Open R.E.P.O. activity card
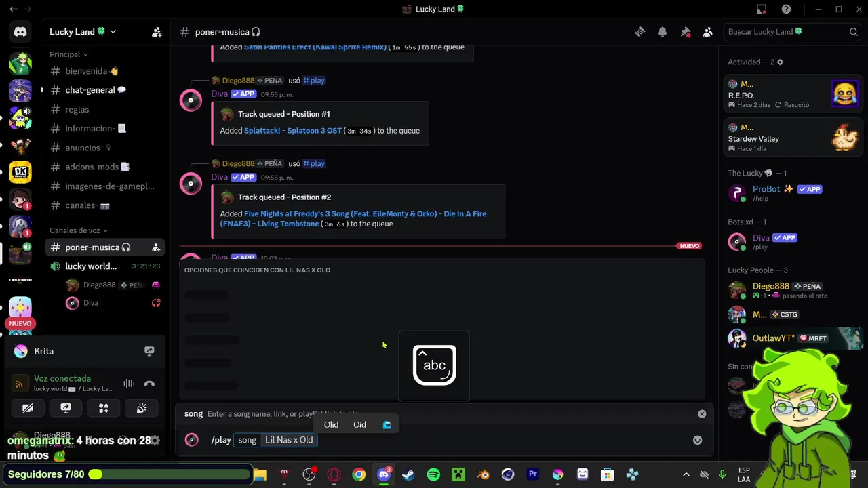868x488 pixels. [x=793, y=94]
